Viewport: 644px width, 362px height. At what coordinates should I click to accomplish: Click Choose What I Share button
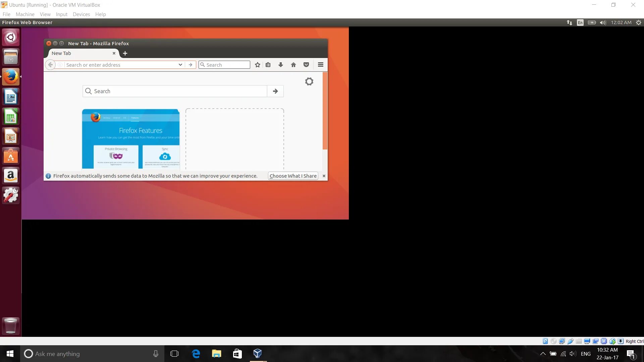(293, 176)
